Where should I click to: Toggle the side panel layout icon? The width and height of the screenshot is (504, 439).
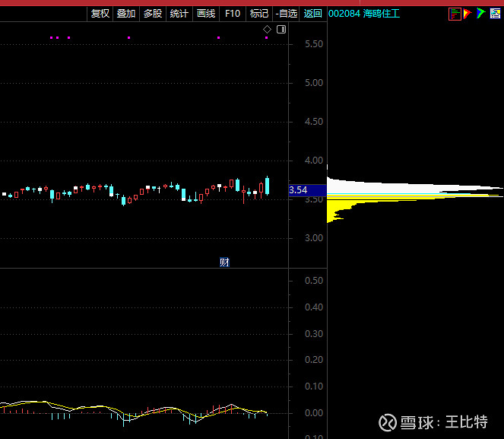281,30
